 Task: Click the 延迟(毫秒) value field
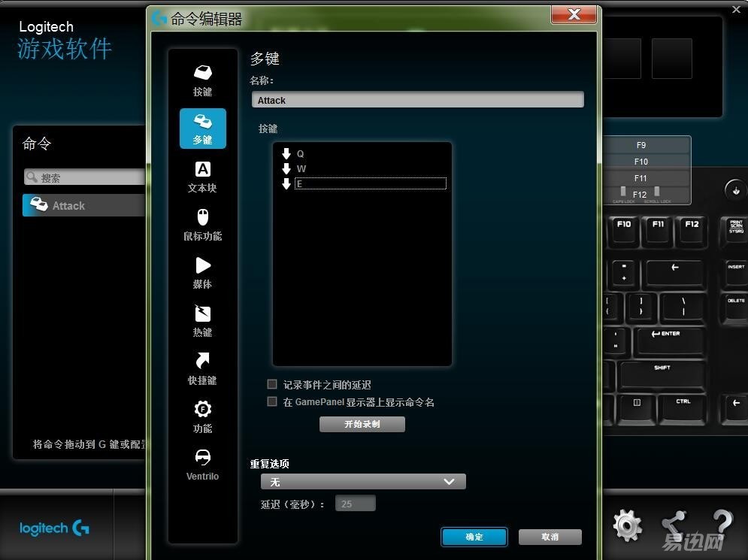pos(354,503)
